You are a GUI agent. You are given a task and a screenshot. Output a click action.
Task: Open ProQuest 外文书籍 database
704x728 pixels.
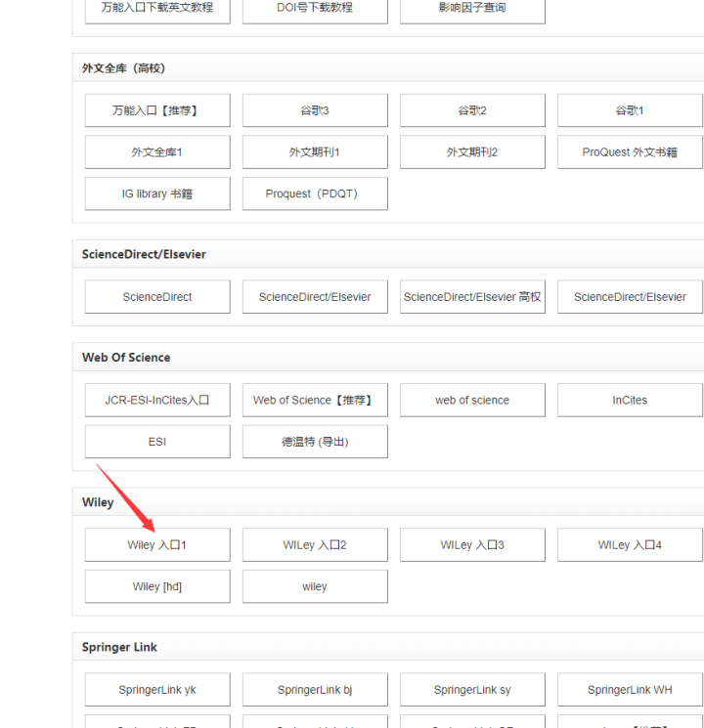(630, 152)
